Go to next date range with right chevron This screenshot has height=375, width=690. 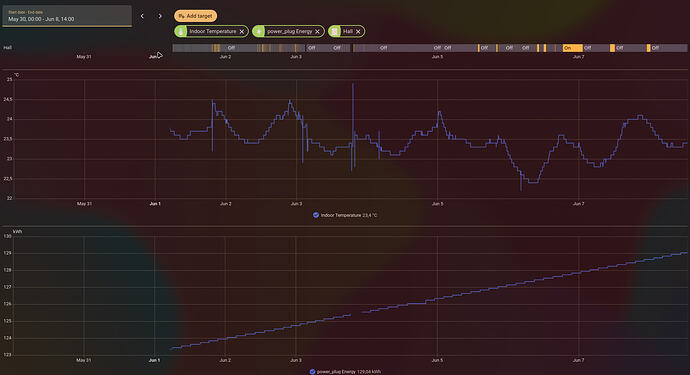click(160, 16)
